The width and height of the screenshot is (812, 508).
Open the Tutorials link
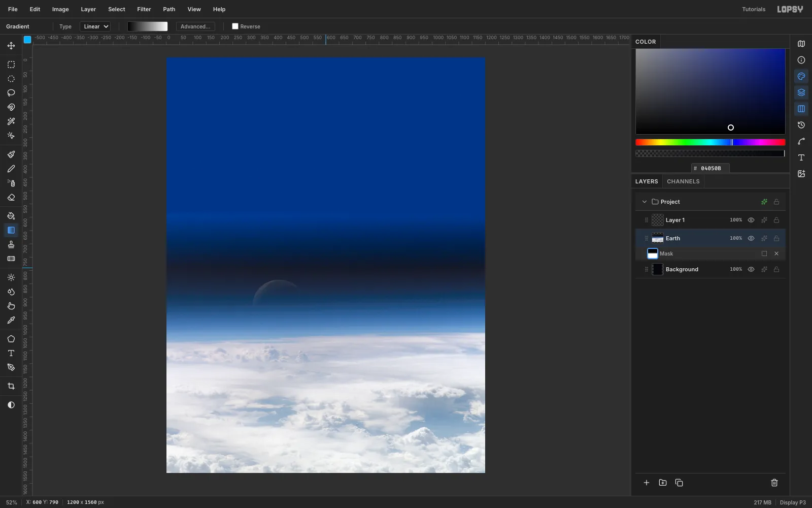[754, 9]
